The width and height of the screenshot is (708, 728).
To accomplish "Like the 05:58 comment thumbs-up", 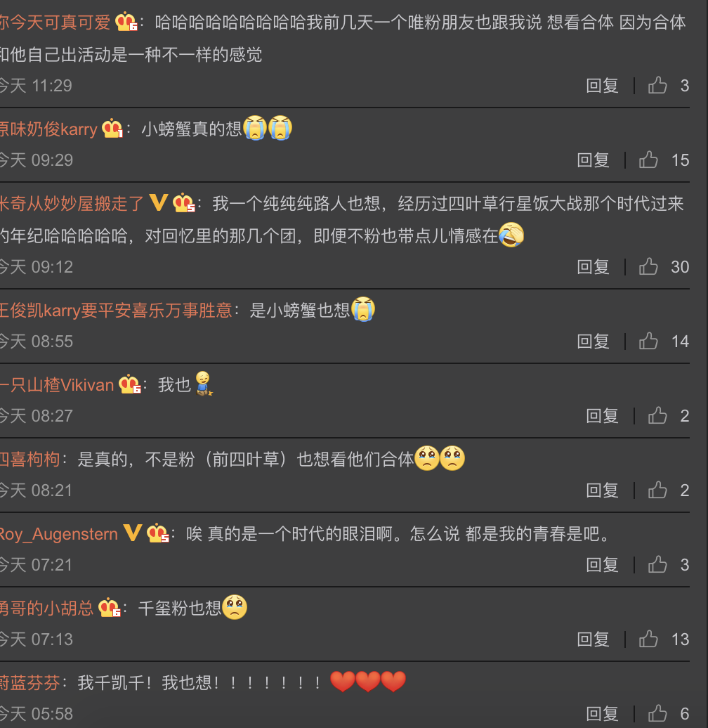I will tap(657, 714).
